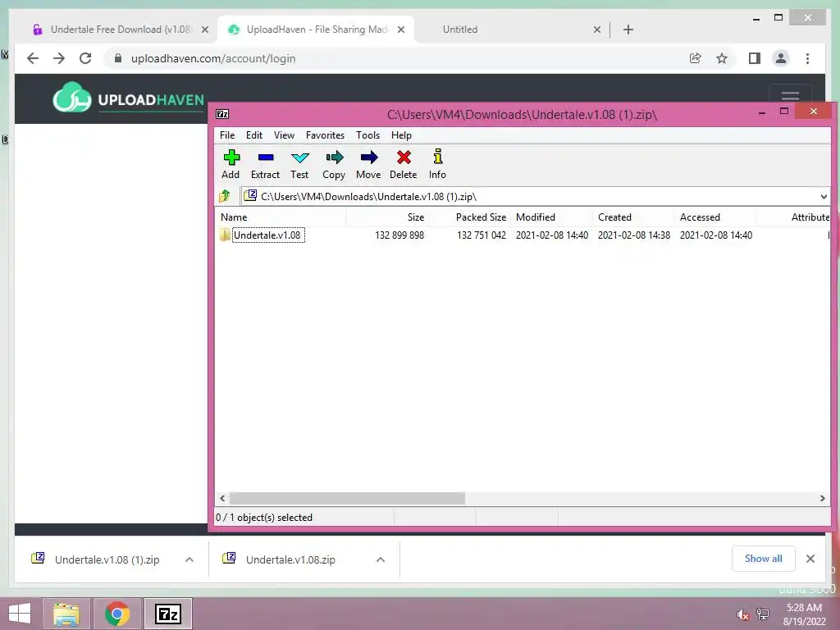840x630 pixels.
Task: Open Undertale.v1.08.zip from downloads bar
Action: click(x=290, y=559)
